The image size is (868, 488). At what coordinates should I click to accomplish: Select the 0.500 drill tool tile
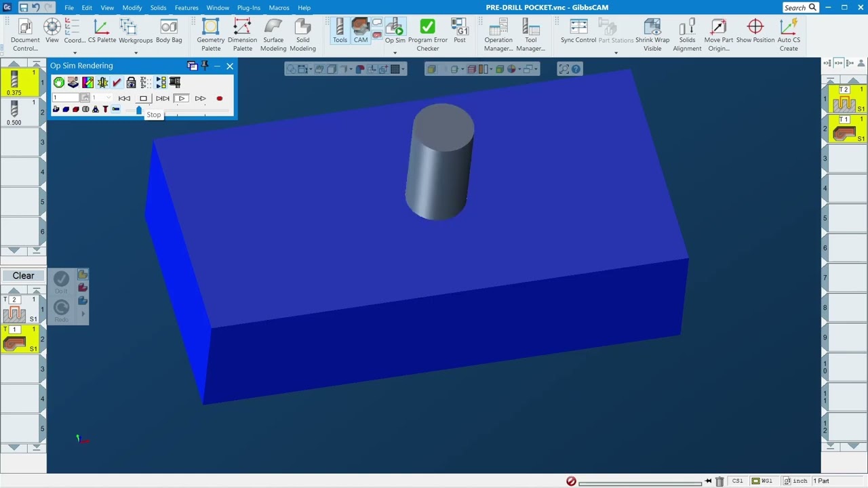(14, 113)
